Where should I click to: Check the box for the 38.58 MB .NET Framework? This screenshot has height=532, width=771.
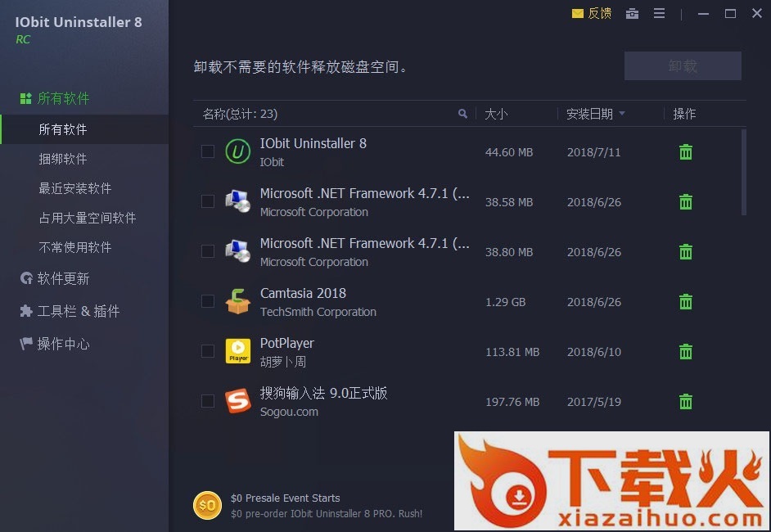coord(208,201)
